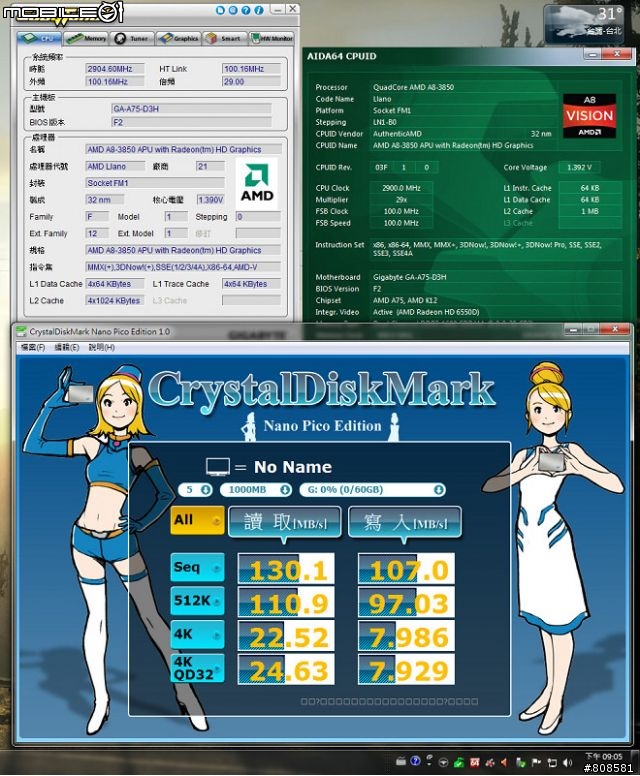This screenshot has width=640, height=776.
Task: Click the 4x1024 KBytes L2 Cache value
Action: tap(115, 300)
